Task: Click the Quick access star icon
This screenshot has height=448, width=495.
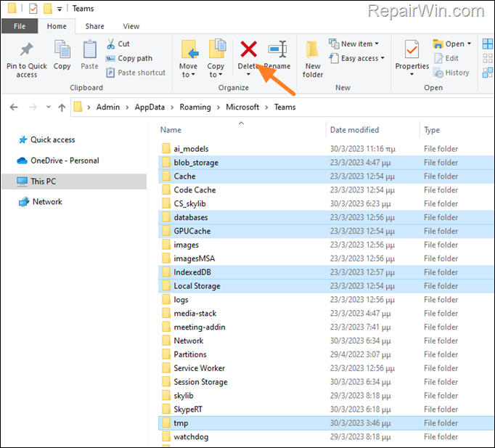Action: (22, 140)
